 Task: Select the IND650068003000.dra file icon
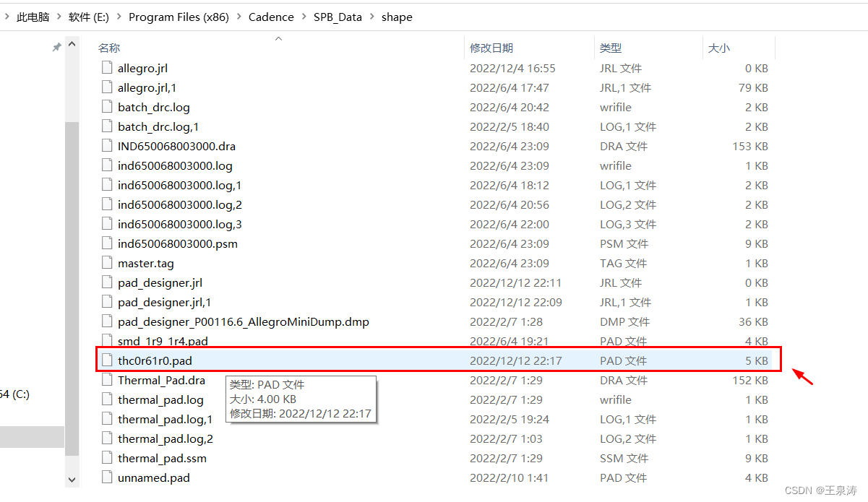click(107, 147)
